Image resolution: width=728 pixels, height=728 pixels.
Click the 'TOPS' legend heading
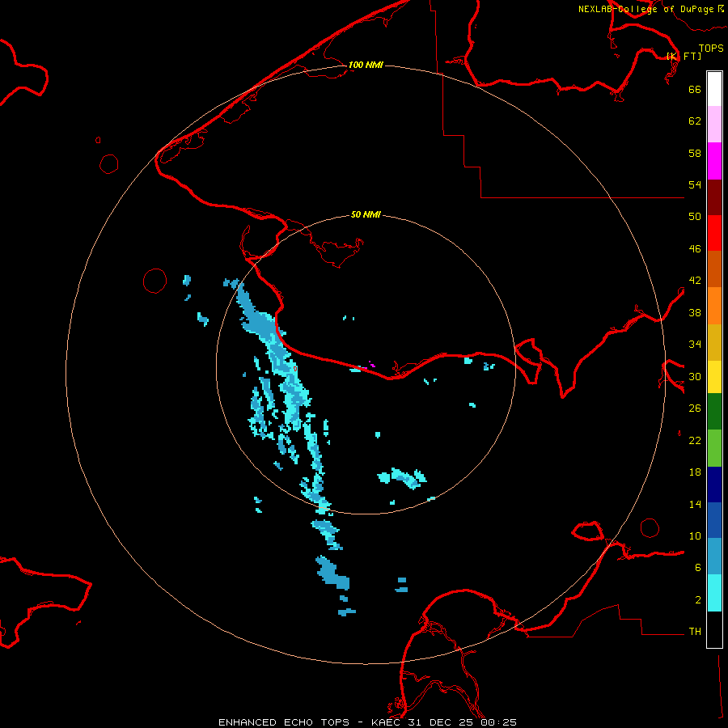711,48
